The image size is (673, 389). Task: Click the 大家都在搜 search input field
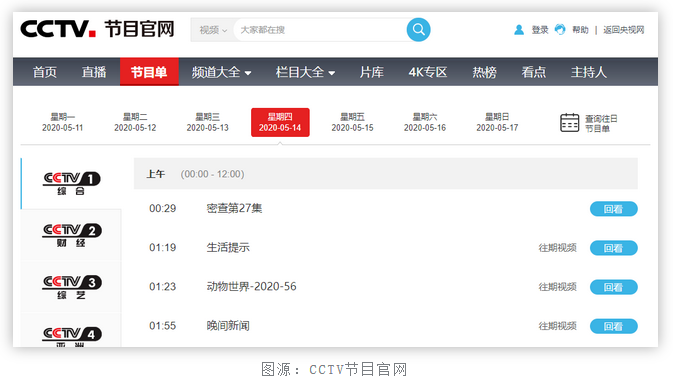click(320, 30)
